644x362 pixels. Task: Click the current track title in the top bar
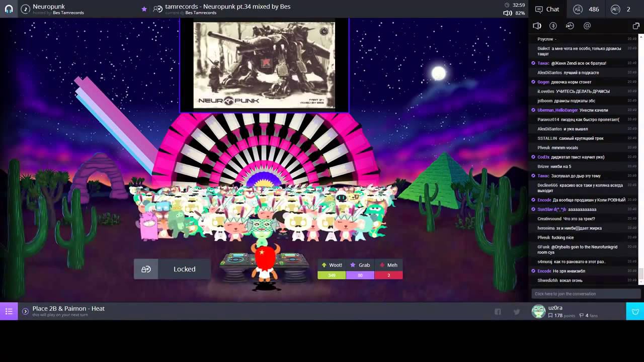click(x=228, y=7)
